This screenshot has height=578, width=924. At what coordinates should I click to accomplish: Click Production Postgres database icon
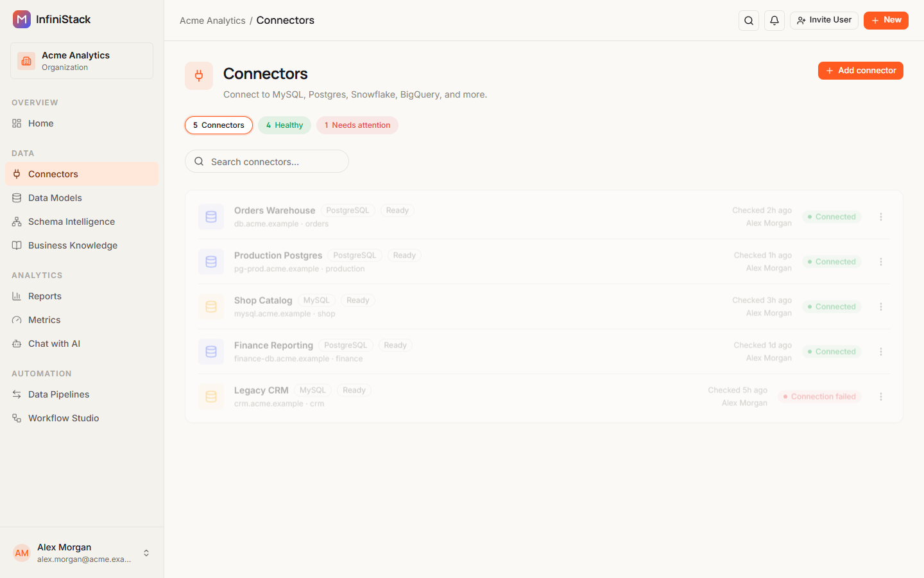pyautogui.click(x=211, y=262)
